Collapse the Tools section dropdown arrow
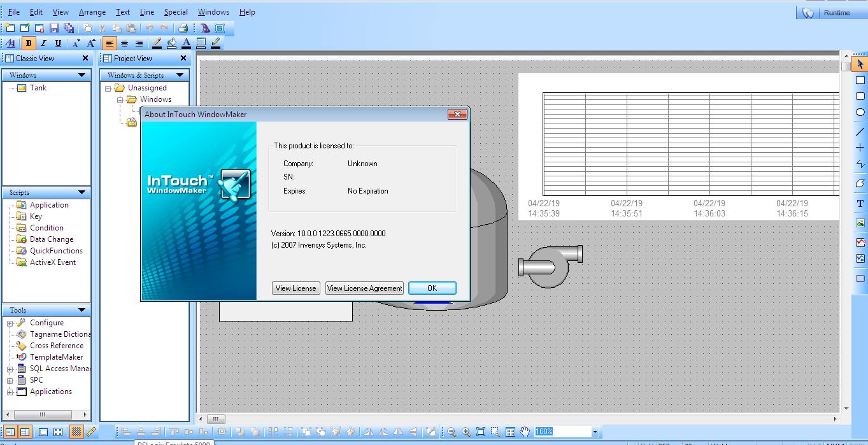This screenshot has width=868, height=445. tap(82, 310)
